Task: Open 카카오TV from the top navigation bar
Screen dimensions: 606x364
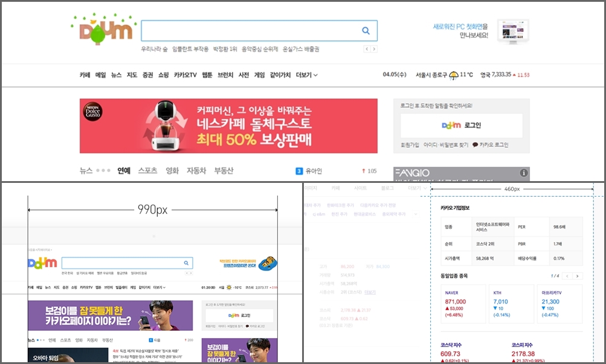Action: [185, 75]
